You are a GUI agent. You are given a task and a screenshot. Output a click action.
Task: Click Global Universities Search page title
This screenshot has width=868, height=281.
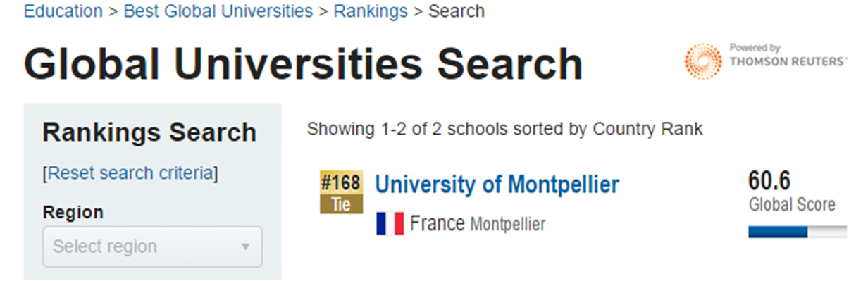tap(304, 64)
